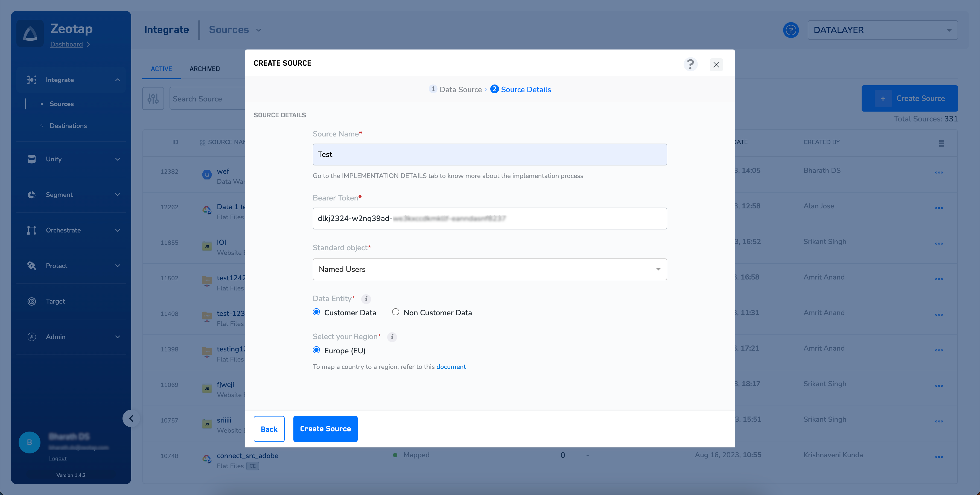Click the Data Entity info icon
This screenshot has height=495, width=980.
click(366, 299)
